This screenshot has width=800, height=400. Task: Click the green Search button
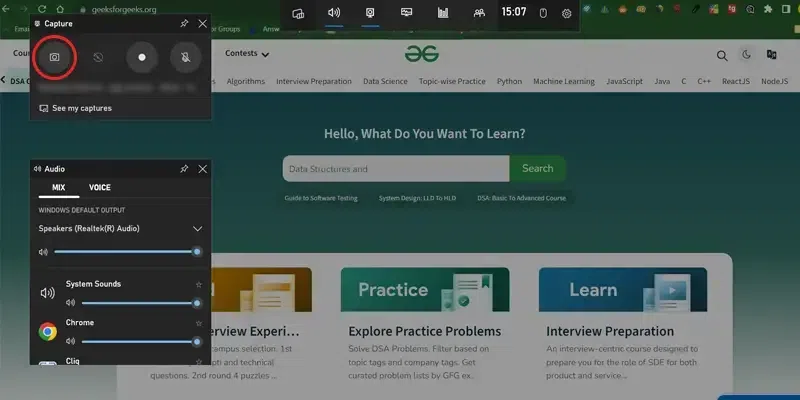[537, 168]
